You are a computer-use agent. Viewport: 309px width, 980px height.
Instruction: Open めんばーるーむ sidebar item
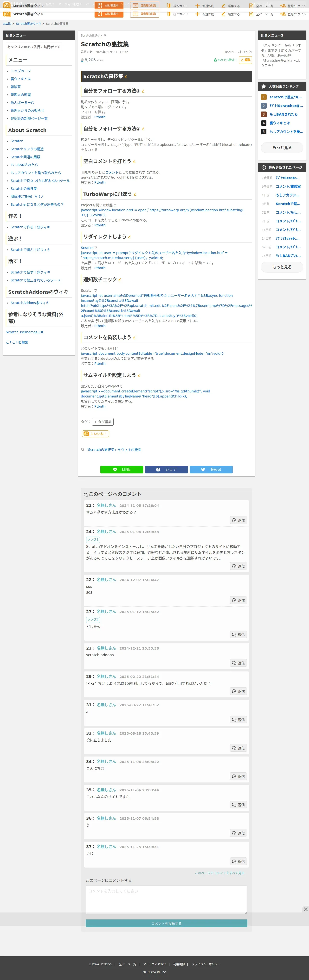point(22,103)
